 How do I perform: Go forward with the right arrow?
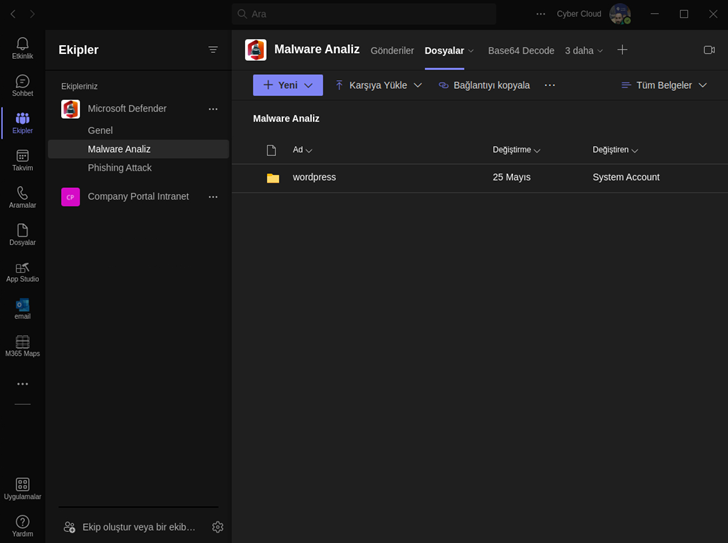click(32, 14)
